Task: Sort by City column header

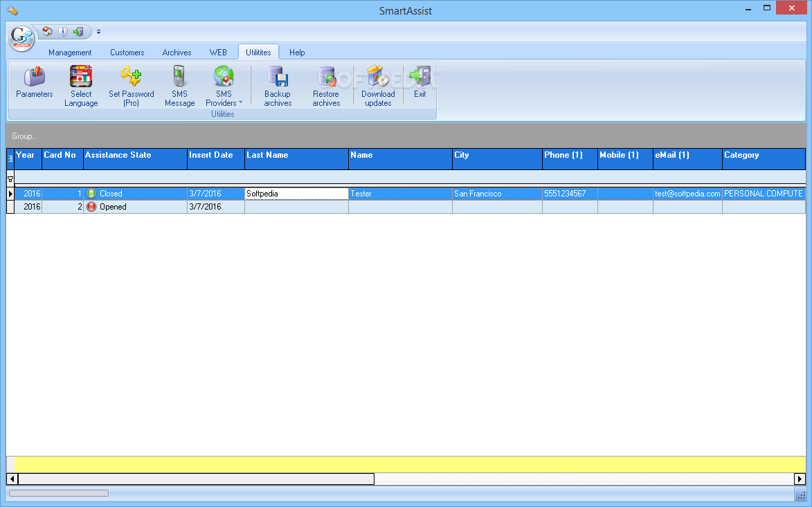Action: tap(497, 159)
